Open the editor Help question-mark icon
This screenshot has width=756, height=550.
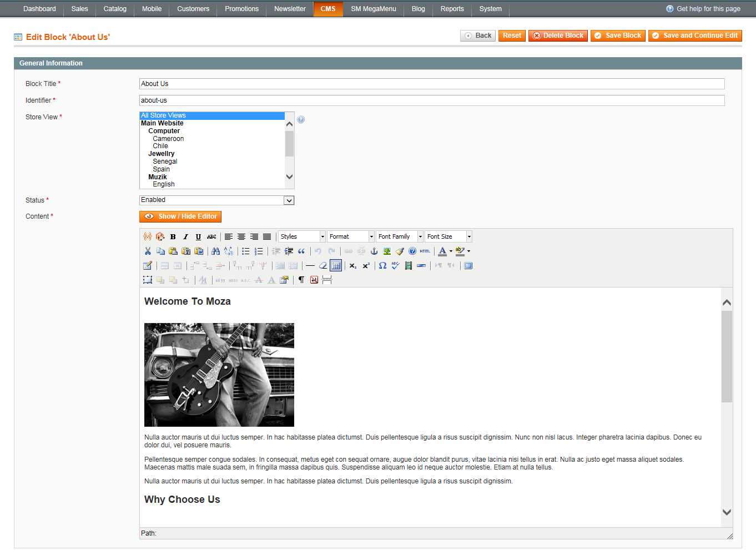(412, 251)
